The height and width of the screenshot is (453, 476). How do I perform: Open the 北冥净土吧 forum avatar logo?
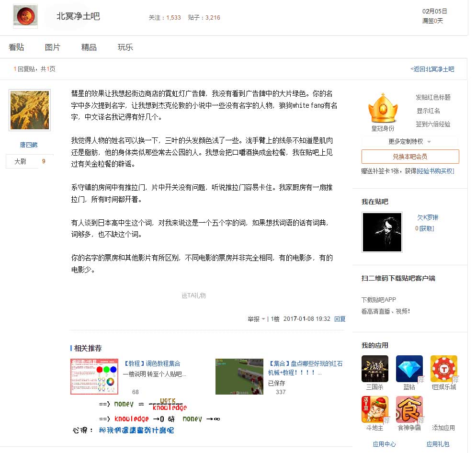(x=25, y=16)
